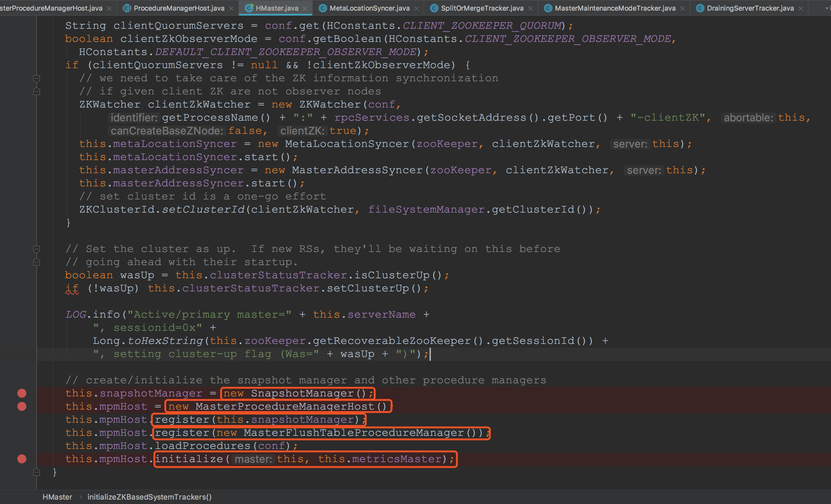Click the "Active/primary master=" string
The image size is (831, 504).
[209, 315]
